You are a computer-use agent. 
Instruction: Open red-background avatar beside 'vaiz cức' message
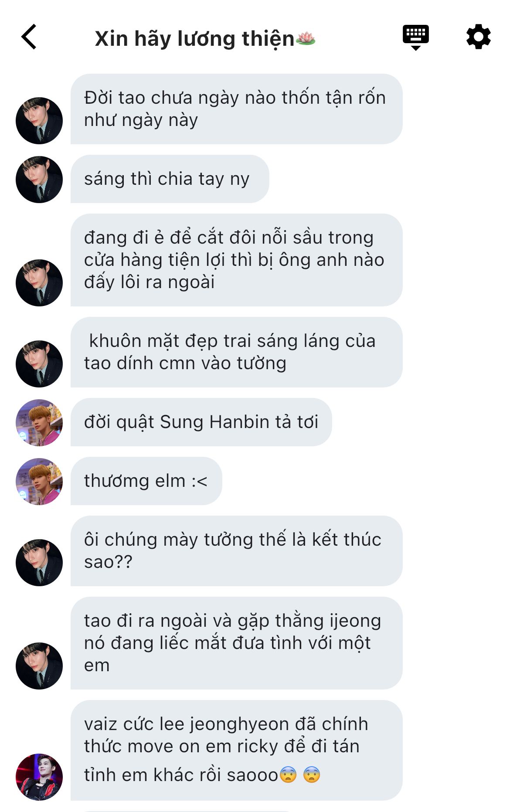[39, 777]
